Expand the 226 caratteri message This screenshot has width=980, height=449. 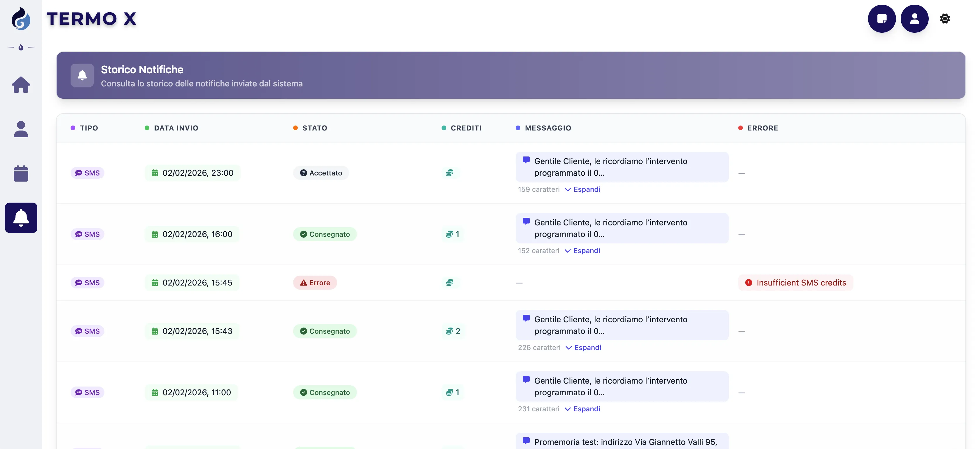(x=583, y=347)
